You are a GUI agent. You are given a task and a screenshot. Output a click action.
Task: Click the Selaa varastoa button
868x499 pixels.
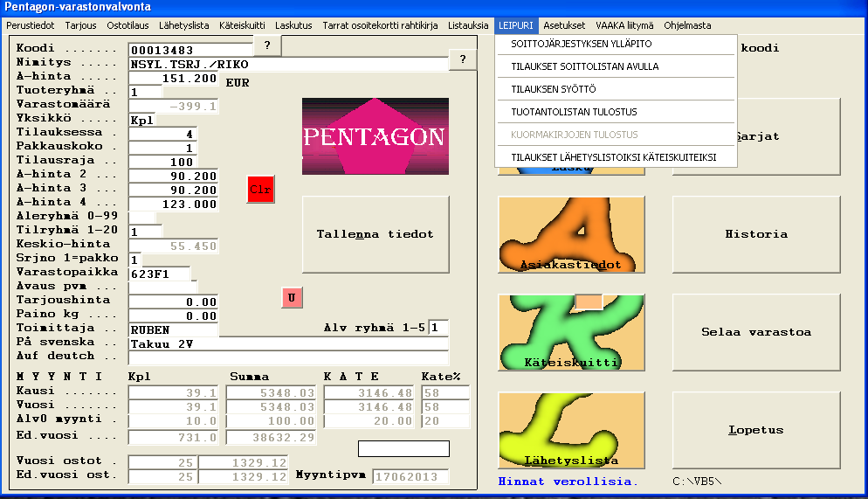(756, 332)
